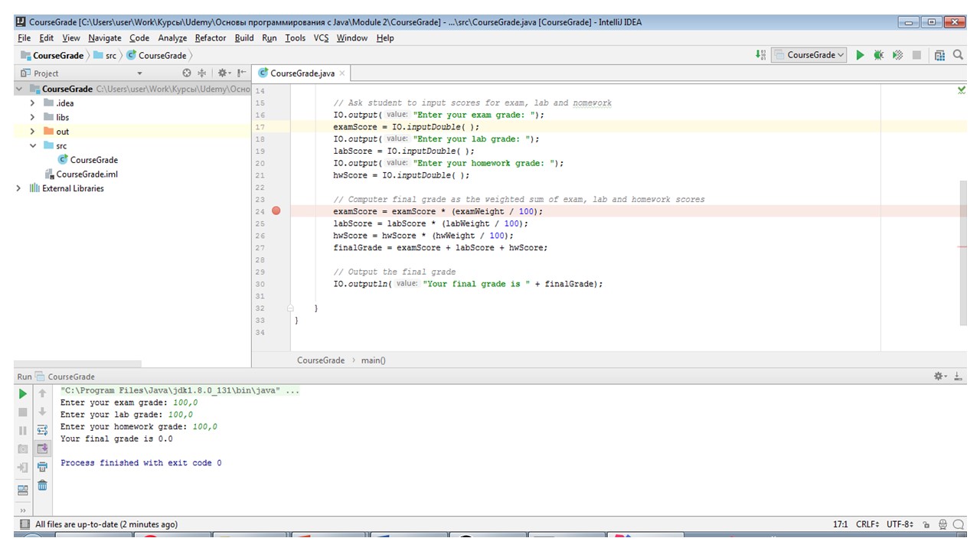Open the Refactor menu
Screen dimensions: 980x551
tap(210, 37)
